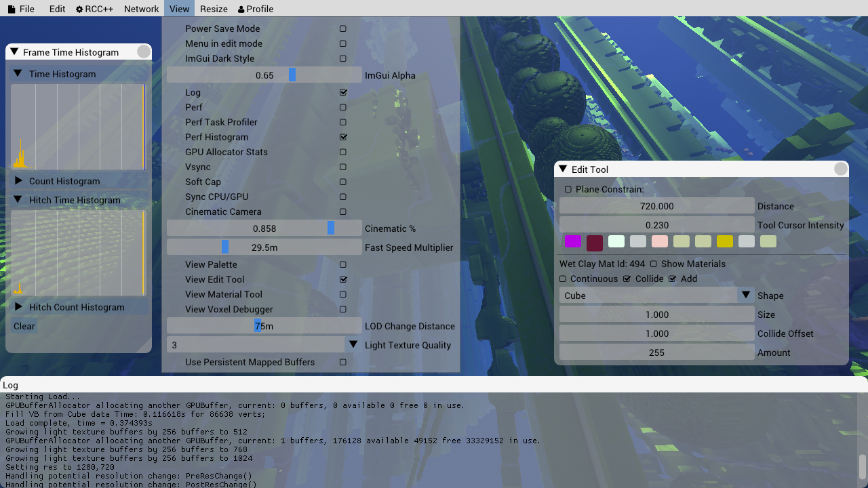Uncheck View Edit Tool option
868x488 pixels.
click(x=343, y=280)
